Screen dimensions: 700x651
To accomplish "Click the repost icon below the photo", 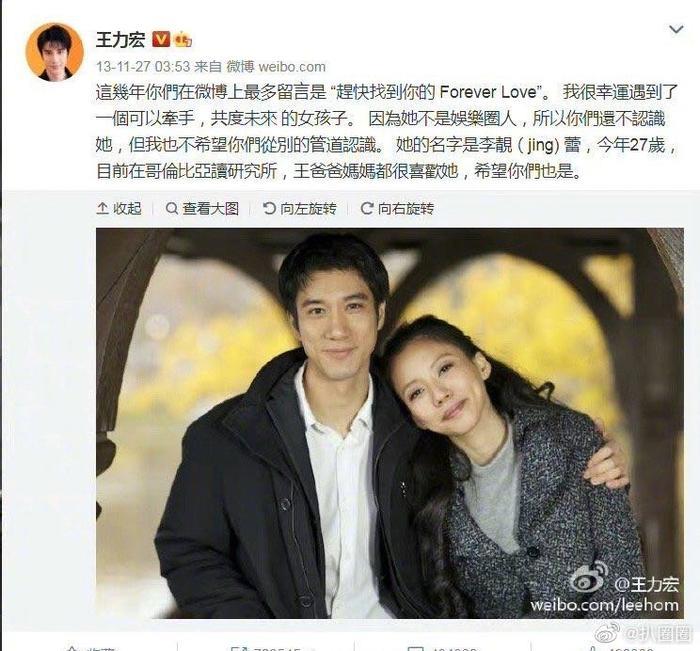I will [239, 648].
